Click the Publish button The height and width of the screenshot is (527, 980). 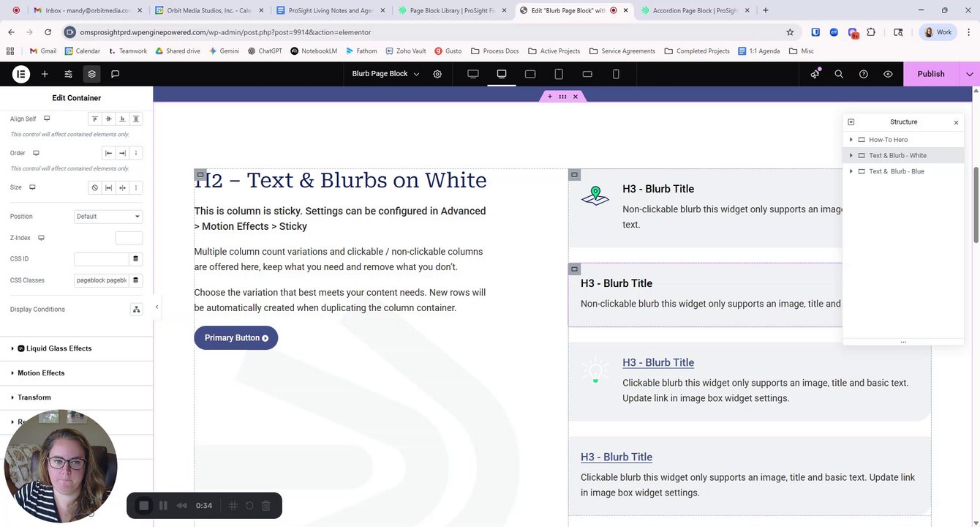pos(931,74)
